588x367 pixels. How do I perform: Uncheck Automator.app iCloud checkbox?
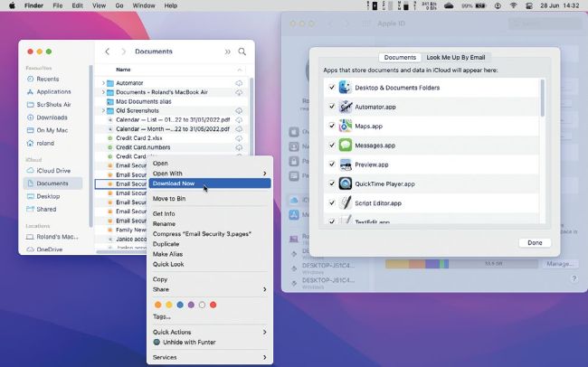(332, 106)
